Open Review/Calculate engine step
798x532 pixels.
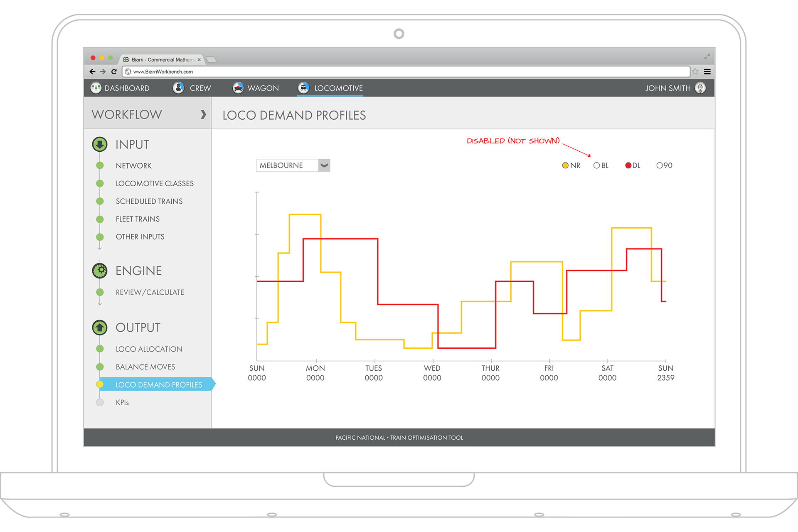pyautogui.click(x=150, y=293)
